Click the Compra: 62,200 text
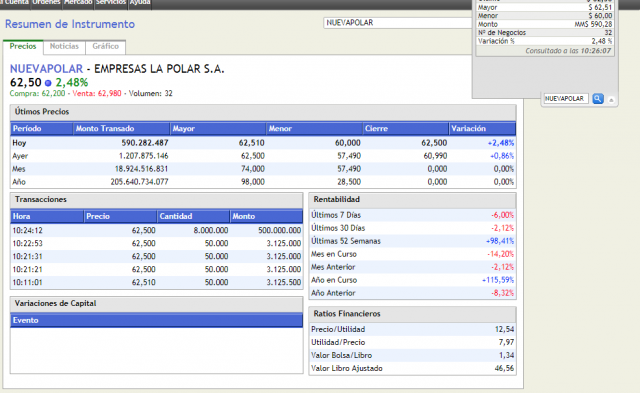This screenshot has width=640, height=393. coord(38,93)
